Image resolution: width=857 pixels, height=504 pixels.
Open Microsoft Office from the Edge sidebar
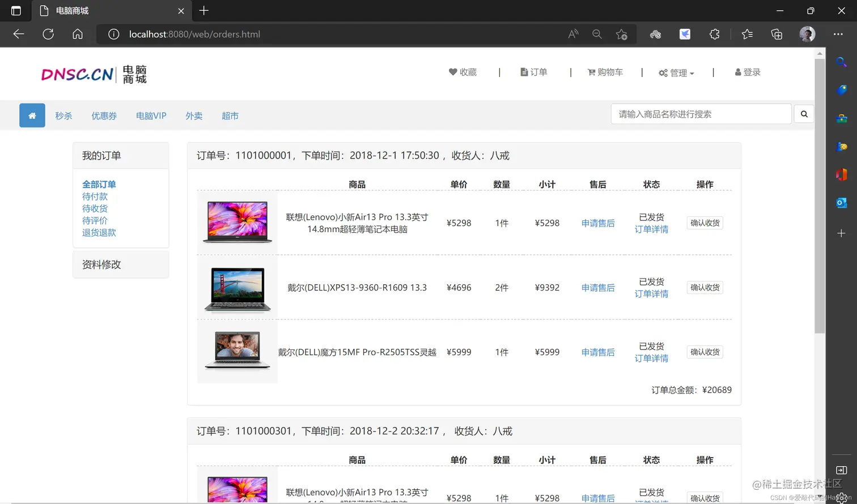[x=842, y=174]
